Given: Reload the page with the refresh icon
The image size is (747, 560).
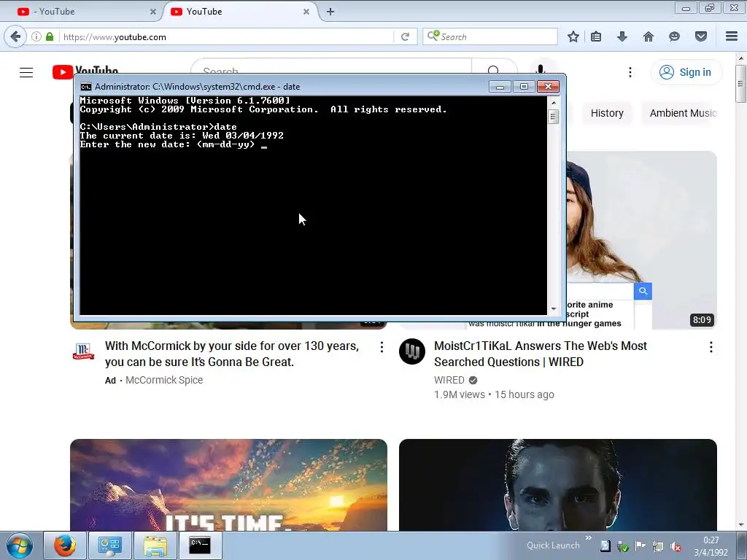Looking at the screenshot, I should click(x=405, y=36).
